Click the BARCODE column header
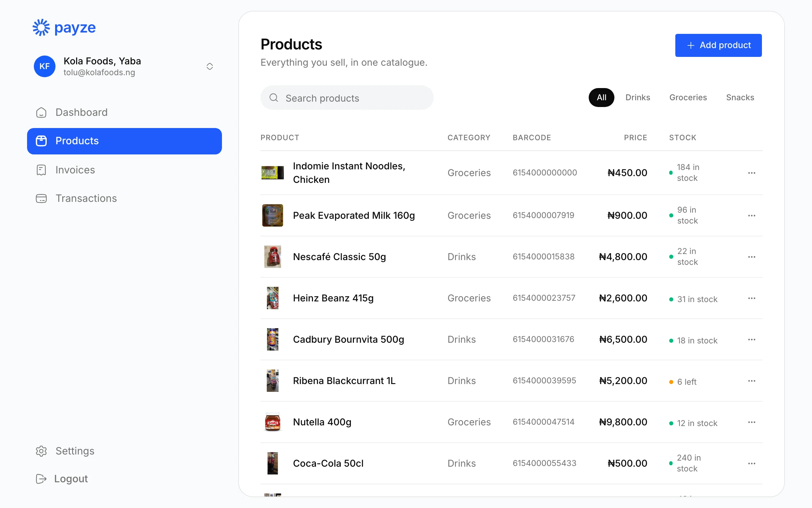 [x=532, y=138]
